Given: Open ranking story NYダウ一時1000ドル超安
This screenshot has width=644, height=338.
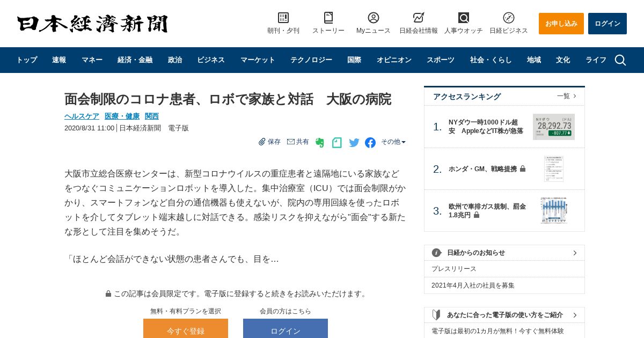Looking at the screenshot, I should click(x=486, y=127).
